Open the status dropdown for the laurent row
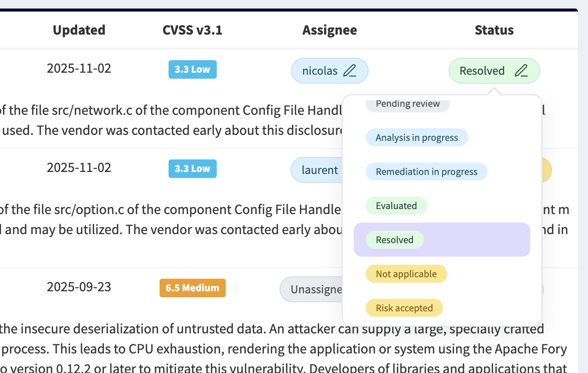Screen dimensions: 588x373 coord(548,170)
